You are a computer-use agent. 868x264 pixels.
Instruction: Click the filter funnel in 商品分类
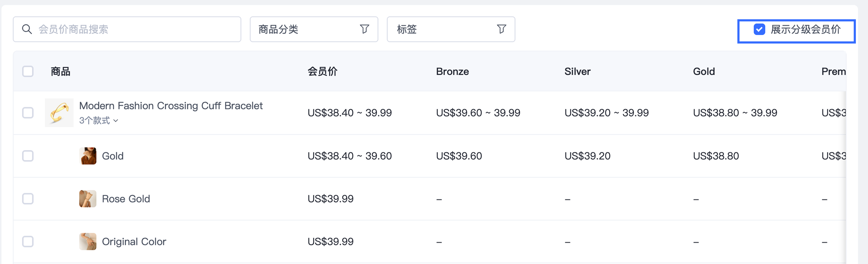(x=364, y=29)
